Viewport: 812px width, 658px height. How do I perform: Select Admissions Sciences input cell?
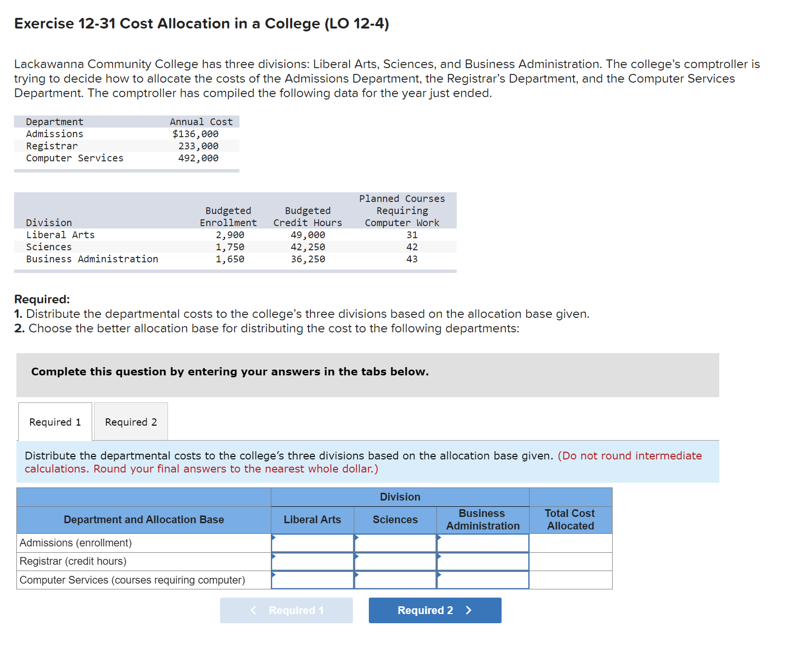point(395,543)
